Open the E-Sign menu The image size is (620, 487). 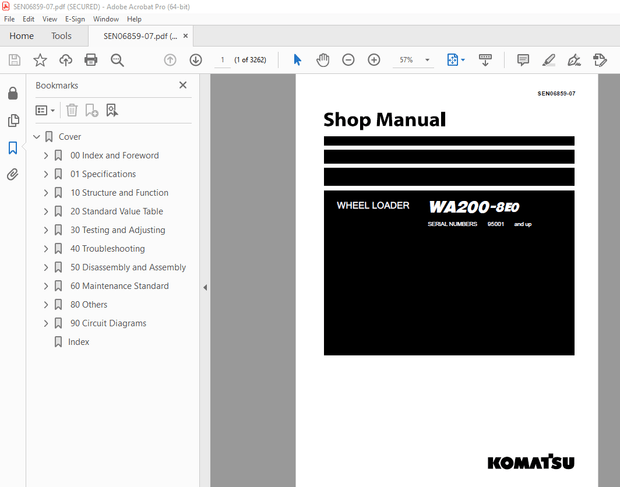75,19
